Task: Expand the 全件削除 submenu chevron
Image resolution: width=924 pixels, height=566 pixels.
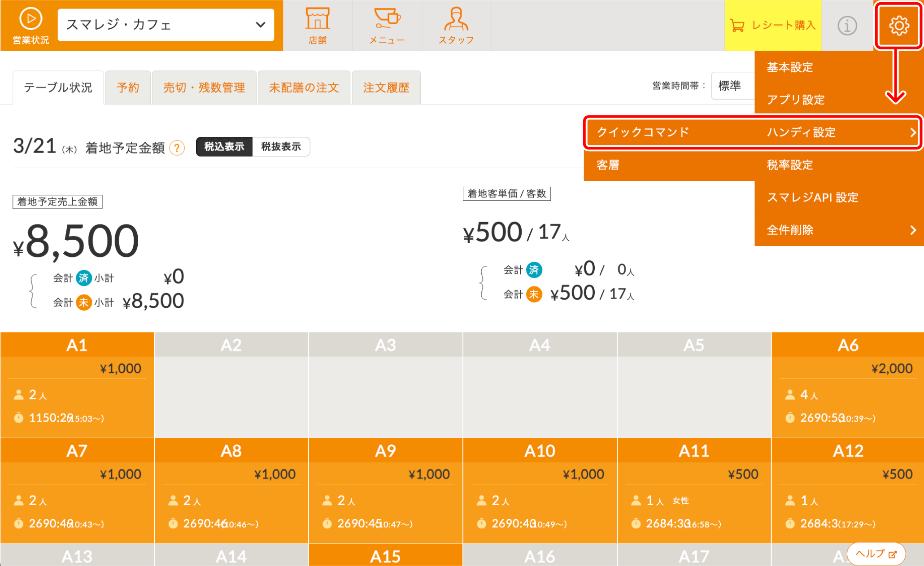Action: click(x=912, y=230)
